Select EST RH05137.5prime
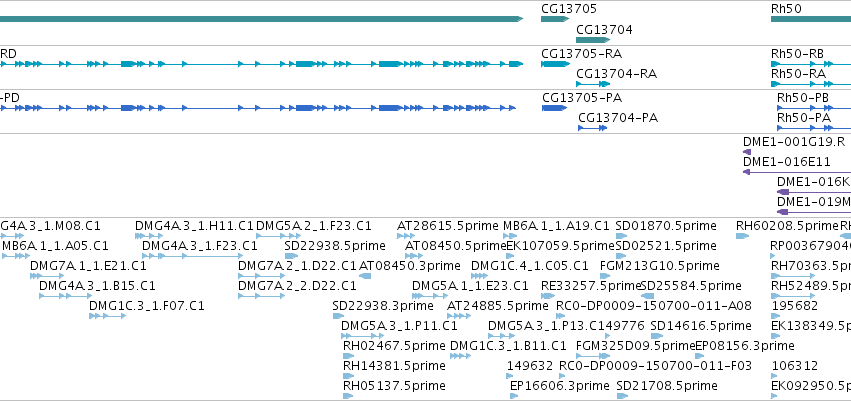Viewport: 851px width, 401px height. coord(348,397)
